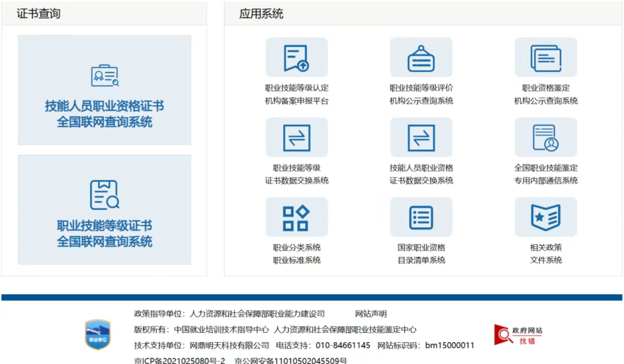Click the 职业分类系统 grid-squares icon
Image resolution: width=624 pixels, height=364 pixels.
pyautogui.click(x=297, y=217)
